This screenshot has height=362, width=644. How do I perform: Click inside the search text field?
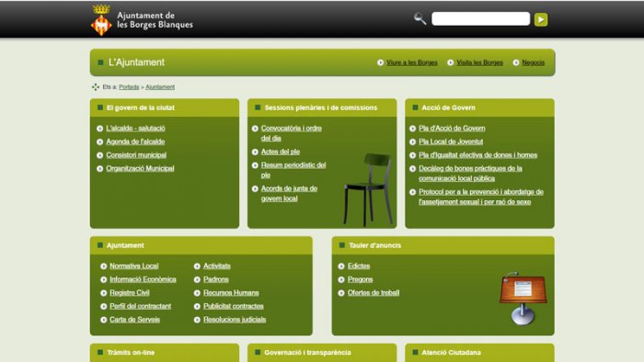(480, 19)
